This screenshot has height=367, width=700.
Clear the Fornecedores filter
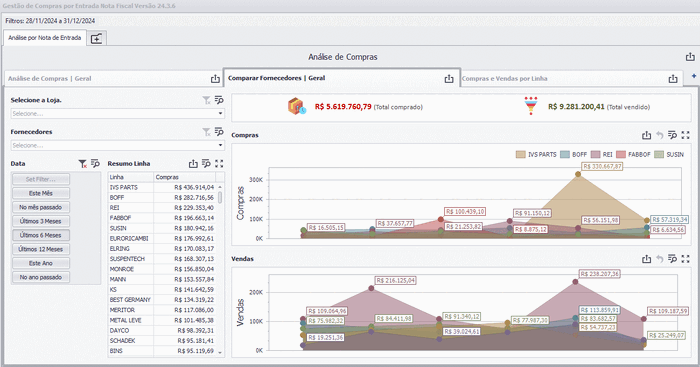[206, 132]
